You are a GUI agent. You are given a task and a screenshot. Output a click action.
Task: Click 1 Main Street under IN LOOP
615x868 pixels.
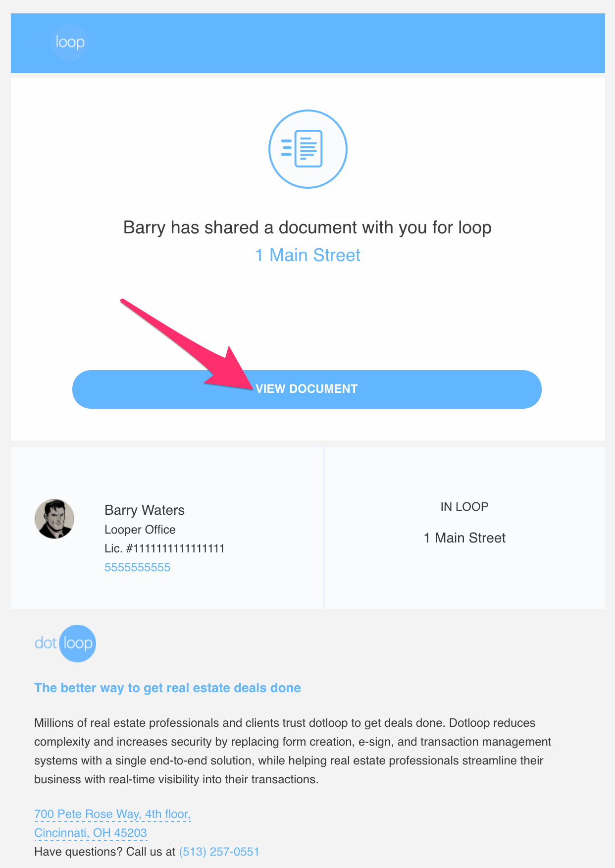(464, 538)
